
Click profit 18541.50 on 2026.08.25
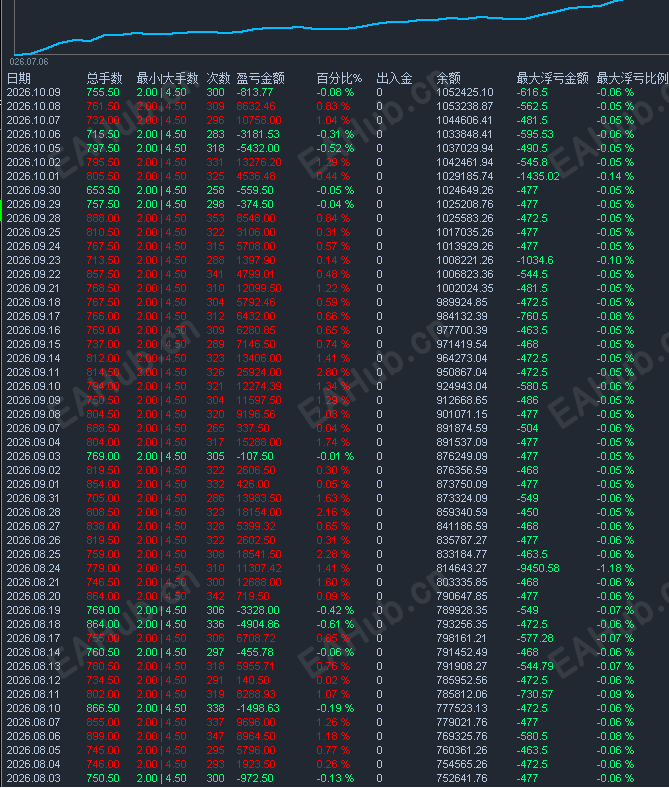pos(259,554)
